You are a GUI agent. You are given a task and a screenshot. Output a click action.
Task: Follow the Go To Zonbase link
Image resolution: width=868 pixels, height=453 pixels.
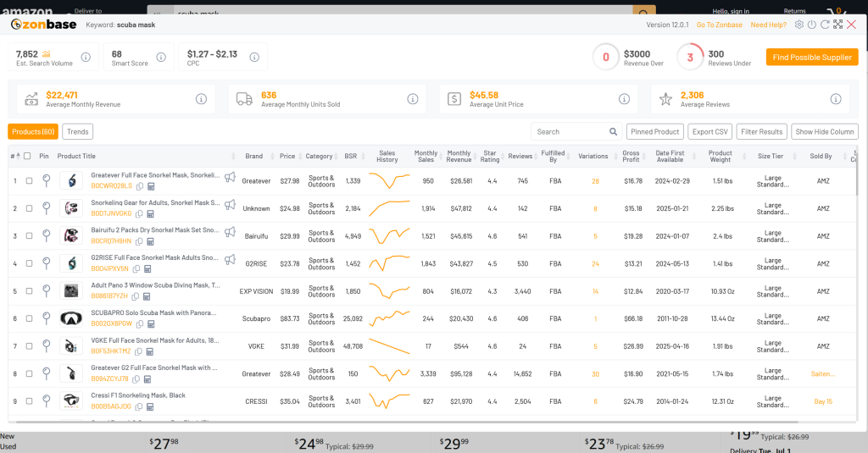[x=719, y=25]
